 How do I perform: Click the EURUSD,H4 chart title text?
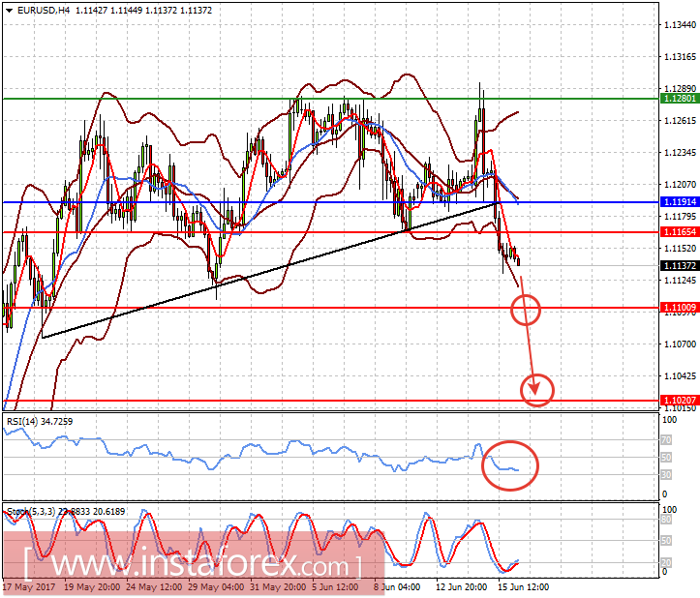click(44, 10)
